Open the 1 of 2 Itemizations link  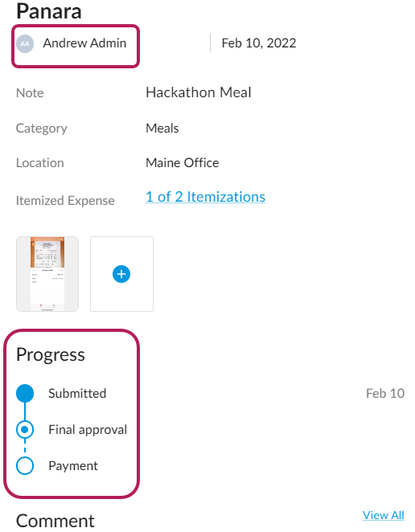(x=205, y=197)
